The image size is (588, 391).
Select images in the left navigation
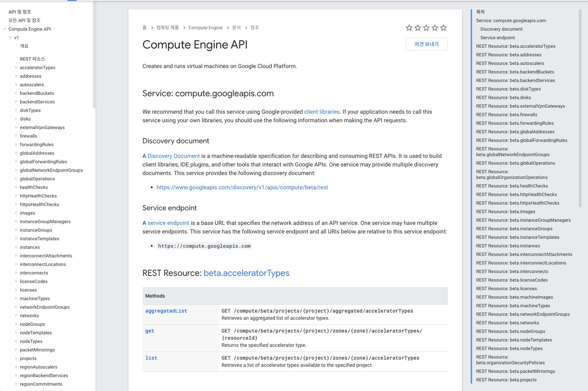point(27,213)
